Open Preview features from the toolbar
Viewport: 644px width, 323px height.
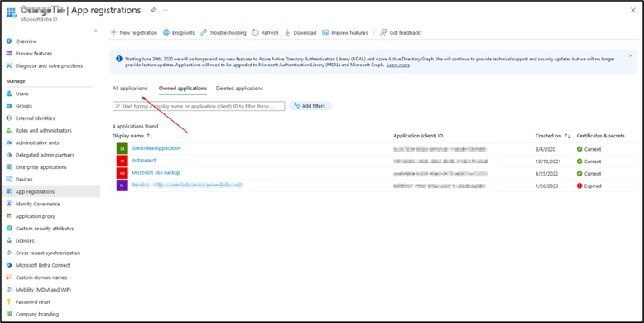pyautogui.click(x=345, y=32)
